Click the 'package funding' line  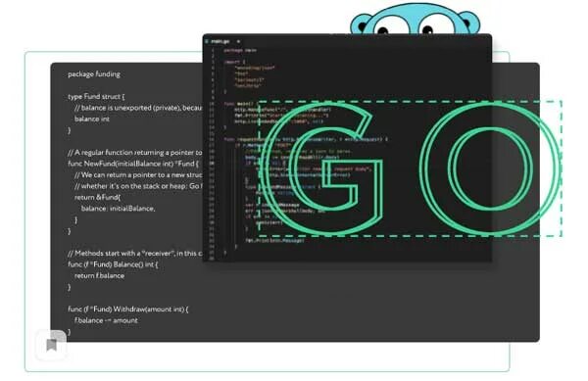tap(94, 74)
